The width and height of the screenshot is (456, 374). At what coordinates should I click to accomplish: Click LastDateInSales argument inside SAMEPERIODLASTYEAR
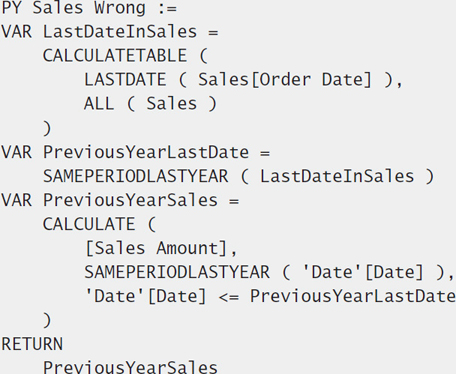(x=337, y=176)
